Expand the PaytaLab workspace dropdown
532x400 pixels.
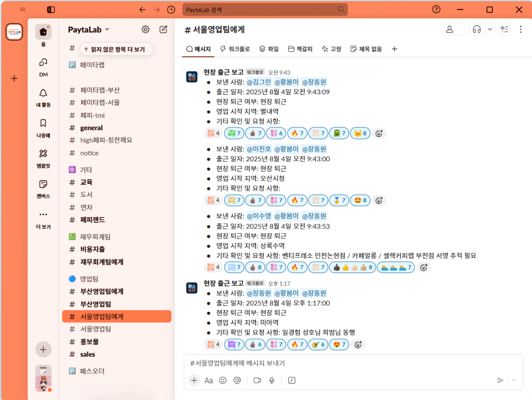tap(89, 29)
